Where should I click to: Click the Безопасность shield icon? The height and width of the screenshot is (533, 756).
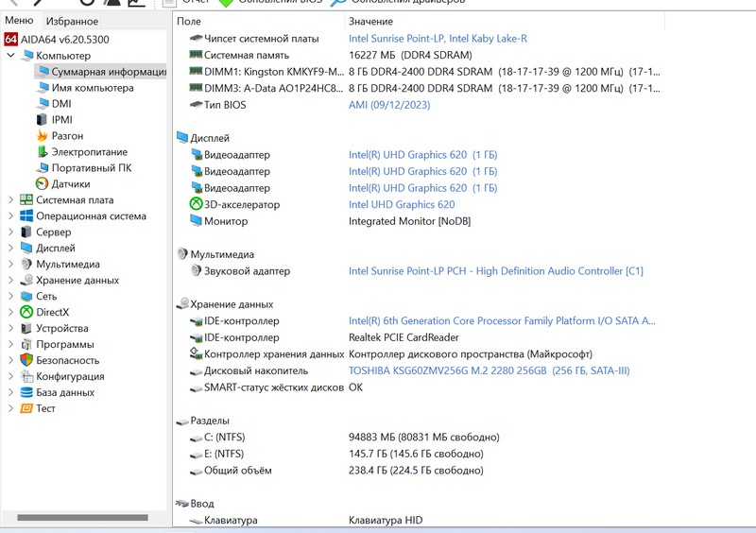26,361
